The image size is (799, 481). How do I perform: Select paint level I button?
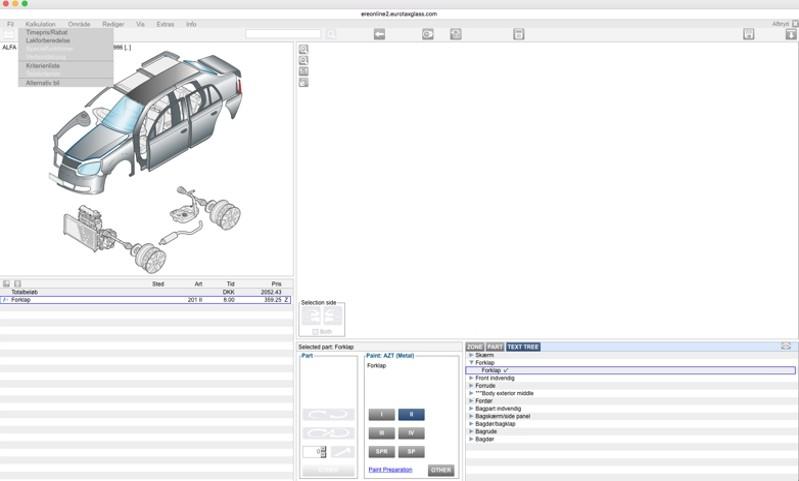pyautogui.click(x=381, y=414)
